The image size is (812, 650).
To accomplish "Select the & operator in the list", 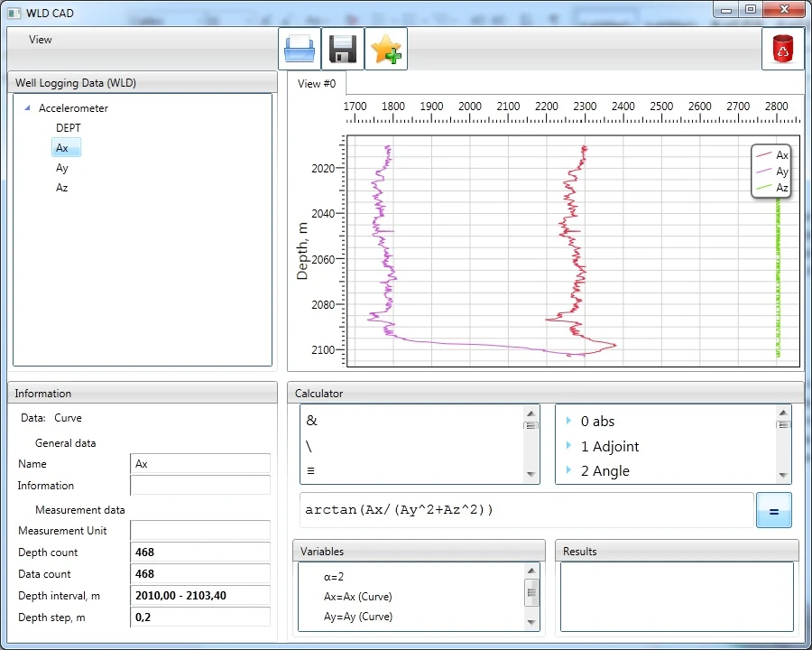I will point(312,421).
